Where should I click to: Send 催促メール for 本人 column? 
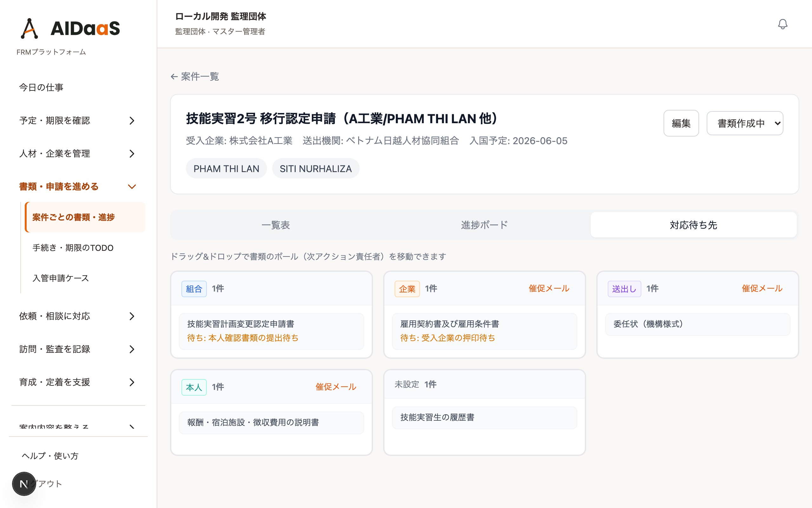[336, 387]
